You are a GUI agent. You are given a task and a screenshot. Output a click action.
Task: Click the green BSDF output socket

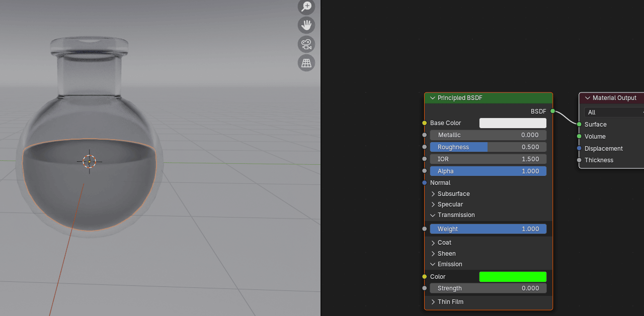pyautogui.click(x=552, y=111)
